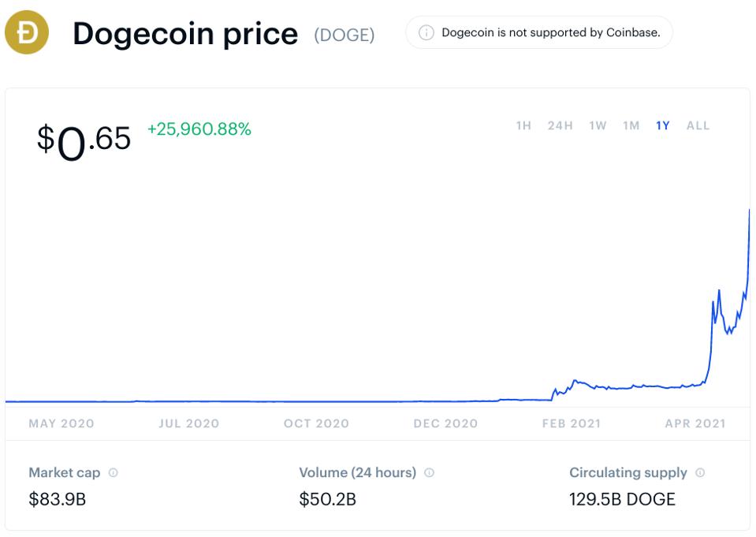Choose the 1Y time range

click(662, 125)
